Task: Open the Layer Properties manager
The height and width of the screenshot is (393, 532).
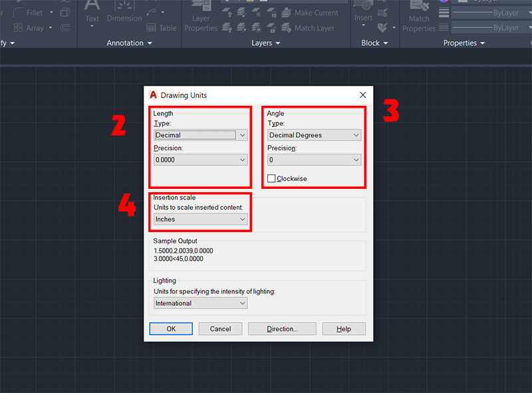Action: tap(201, 17)
